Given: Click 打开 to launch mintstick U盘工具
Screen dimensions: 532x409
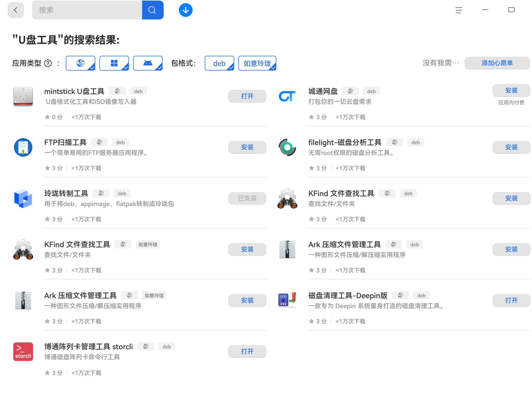Looking at the screenshot, I should pos(247,96).
